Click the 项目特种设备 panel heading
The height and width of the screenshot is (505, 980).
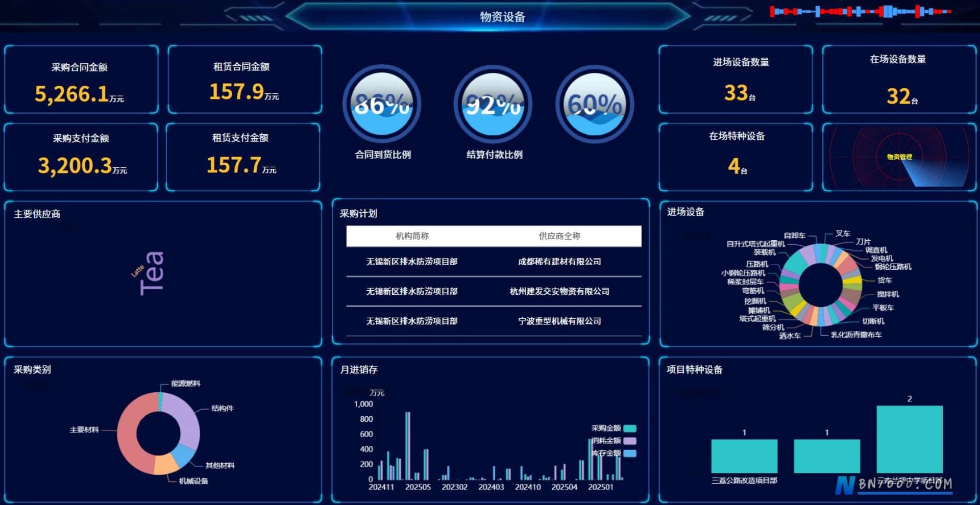[x=695, y=370]
